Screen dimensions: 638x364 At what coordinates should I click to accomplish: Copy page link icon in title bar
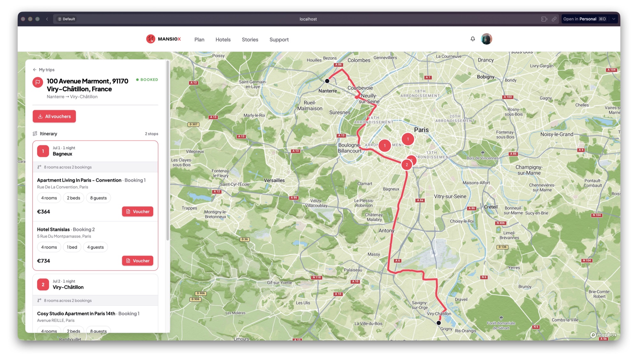(554, 19)
